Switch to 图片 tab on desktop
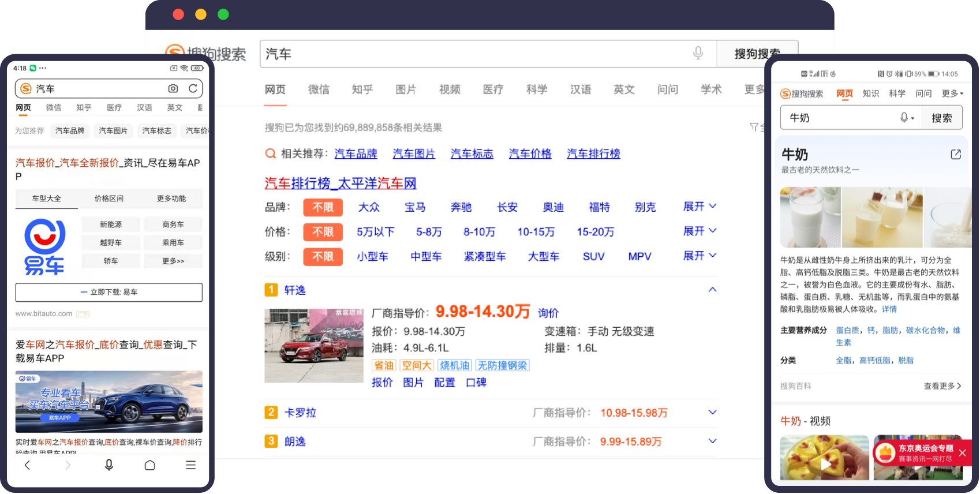The width and height of the screenshot is (980, 494). pyautogui.click(x=406, y=89)
